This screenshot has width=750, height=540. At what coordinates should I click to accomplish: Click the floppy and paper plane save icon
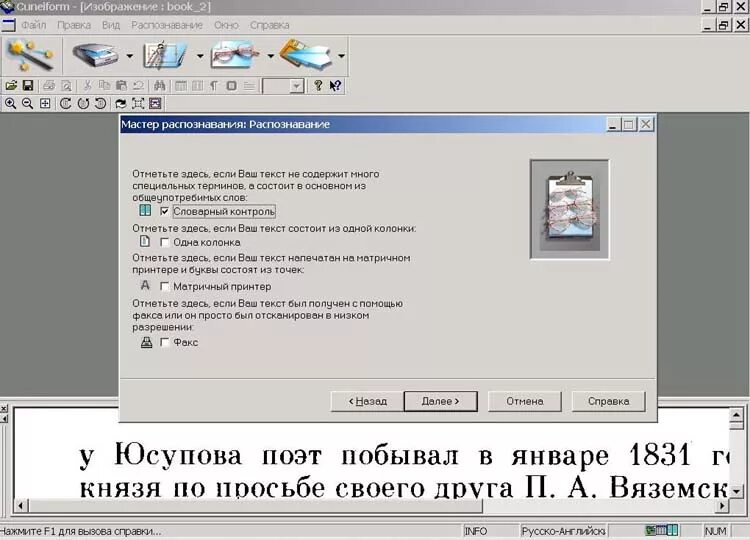(x=306, y=55)
